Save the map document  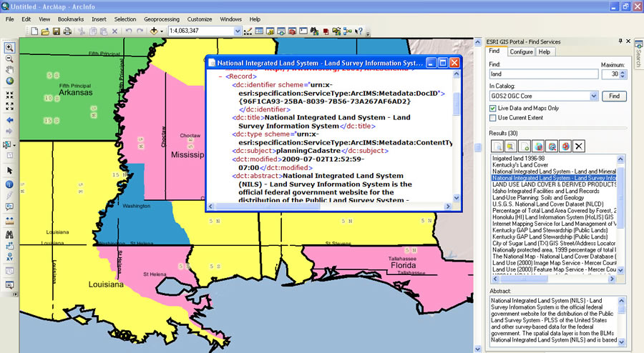(57, 31)
